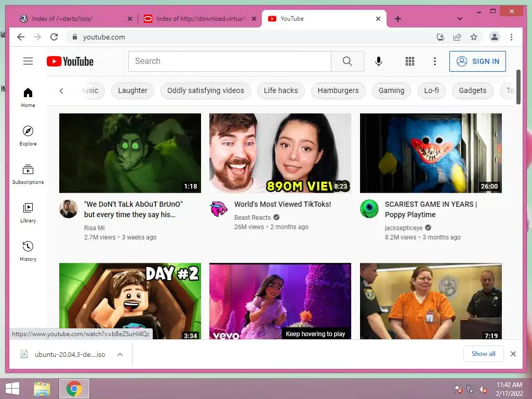Select the Lo-fi chip

431,90
